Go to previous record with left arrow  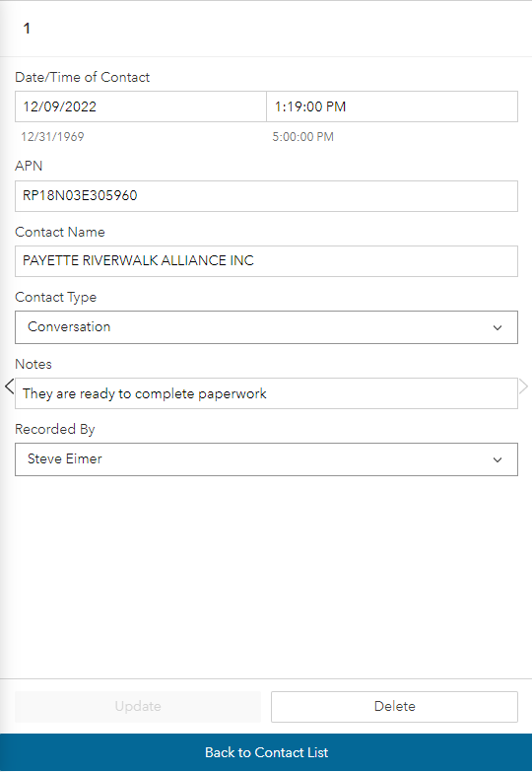click(x=9, y=386)
